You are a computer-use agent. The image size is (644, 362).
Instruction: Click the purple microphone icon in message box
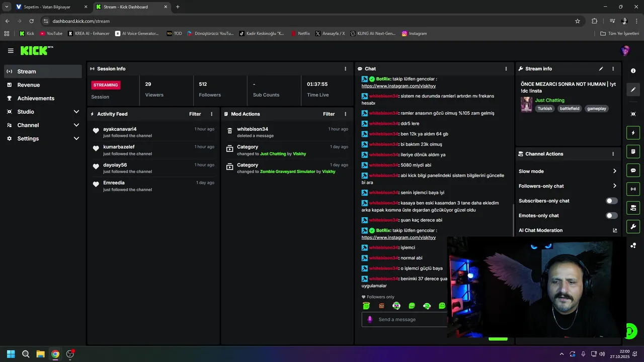click(x=370, y=319)
